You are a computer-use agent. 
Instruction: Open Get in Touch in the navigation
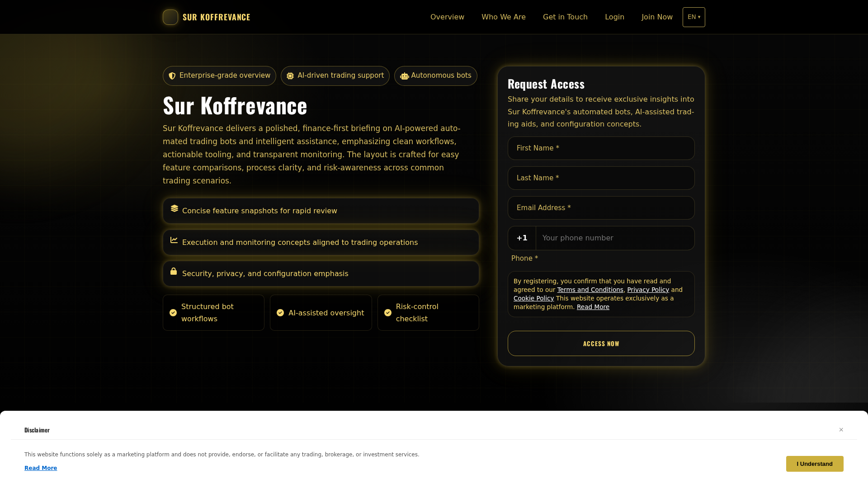click(x=565, y=17)
